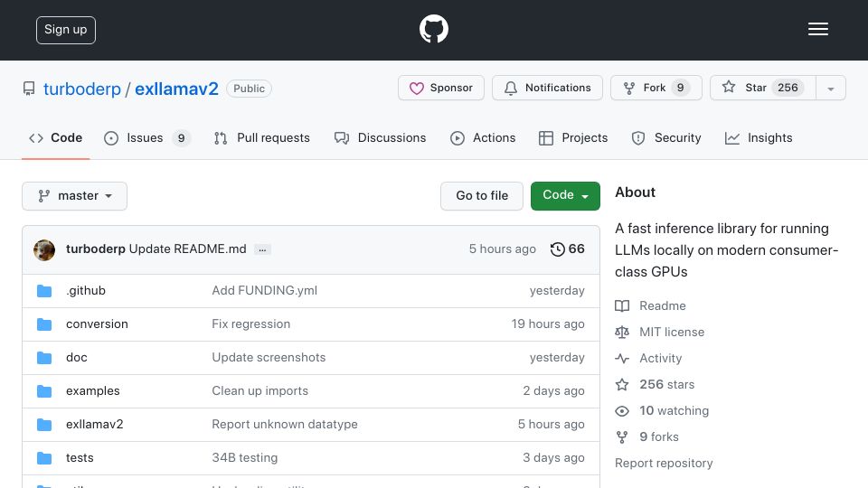
Task: Open the Security tab
Action: point(666,137)
